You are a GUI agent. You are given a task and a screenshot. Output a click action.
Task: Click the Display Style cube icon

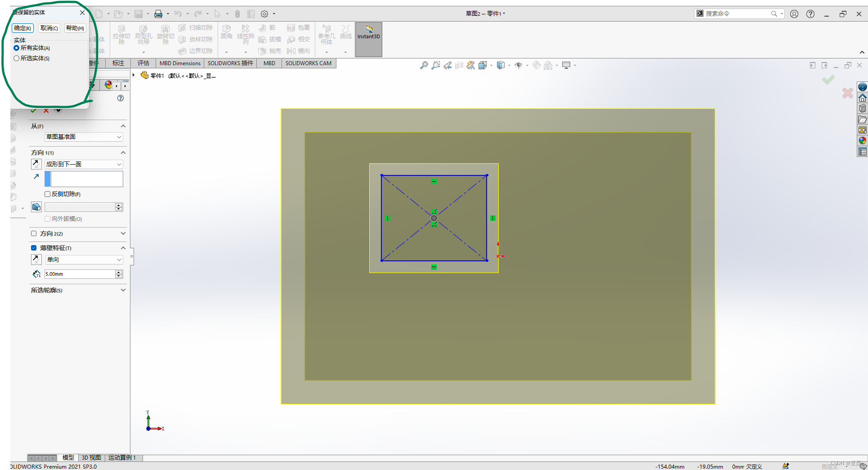[x=501, y=66]
